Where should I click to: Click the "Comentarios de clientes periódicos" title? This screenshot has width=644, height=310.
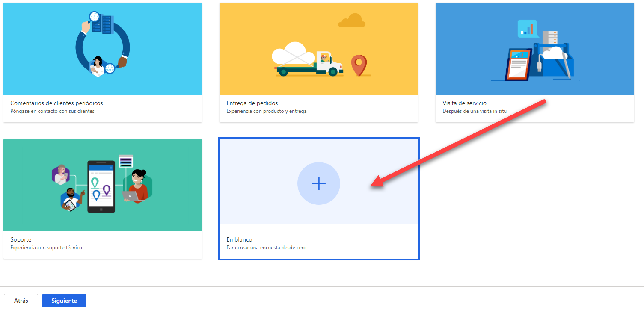click(56, 103)
